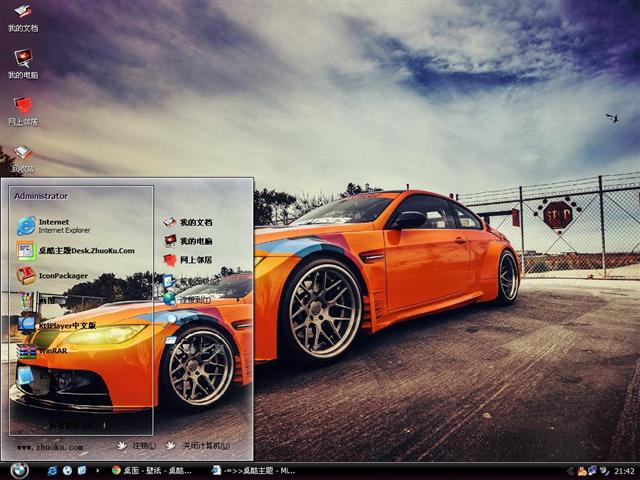The image size is (640, 480).
Task: Click the 关闭计算机 shut down button
Action: (202, 446)
